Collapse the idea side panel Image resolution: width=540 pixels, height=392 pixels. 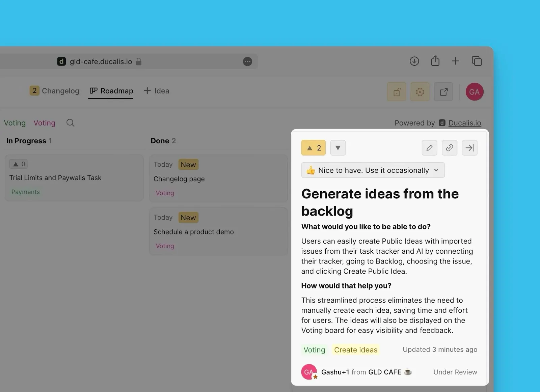pyautogui.click(x=469, y=148)
